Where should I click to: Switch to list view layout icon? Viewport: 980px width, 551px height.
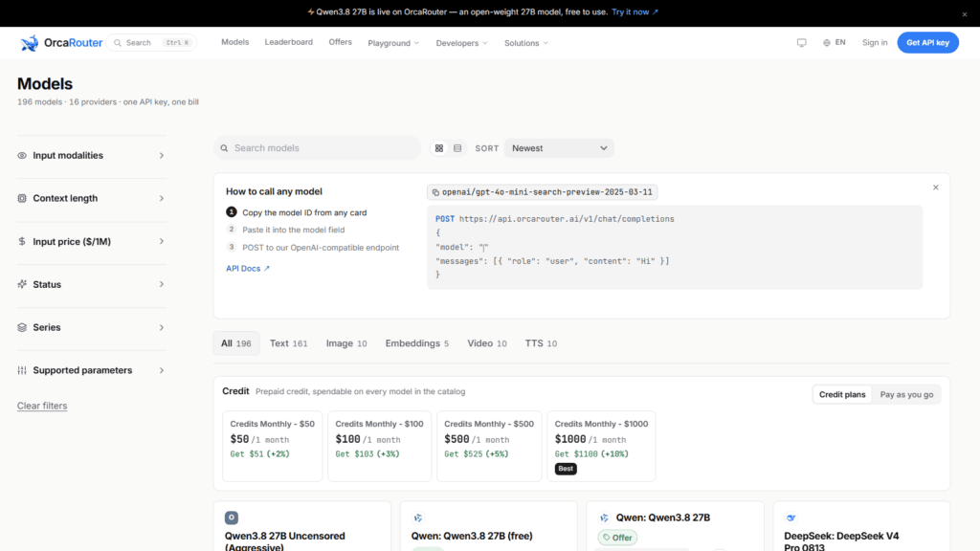point(457,148)
